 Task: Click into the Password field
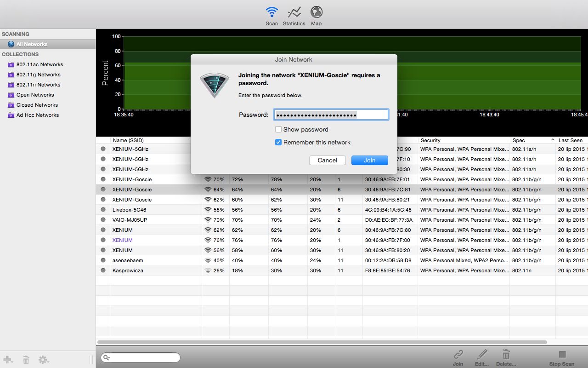[331, 115]
